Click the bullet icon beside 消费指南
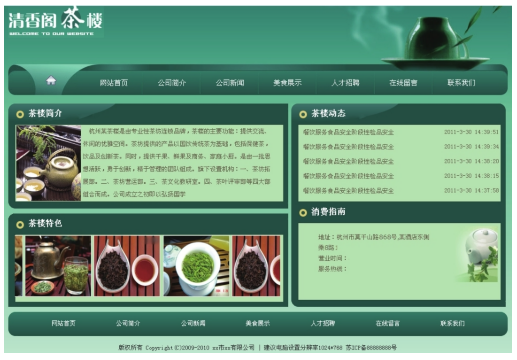Image resolution: width=517 pixels, height=360 pixels. click(x=303, y=212)
